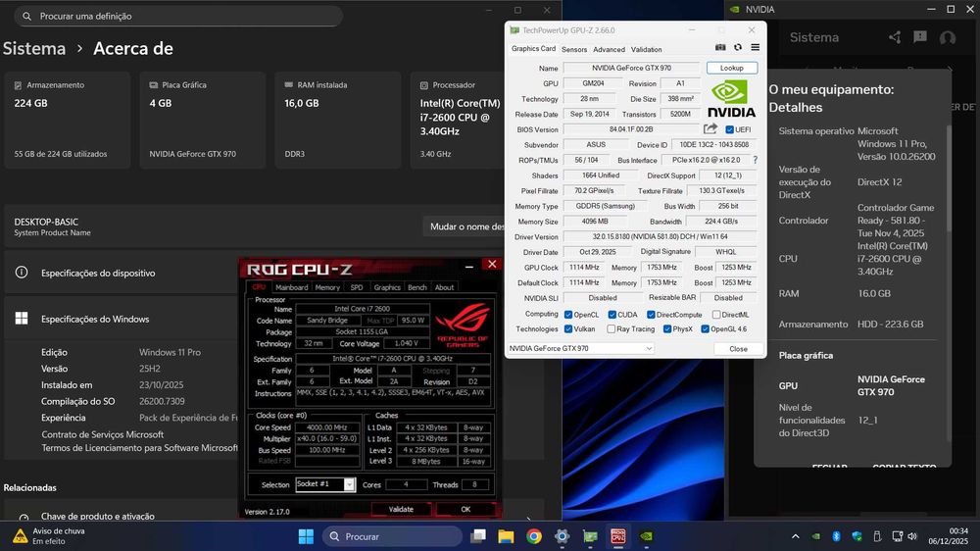Open Termos de Licenciamento para Software link

(139, 448)
